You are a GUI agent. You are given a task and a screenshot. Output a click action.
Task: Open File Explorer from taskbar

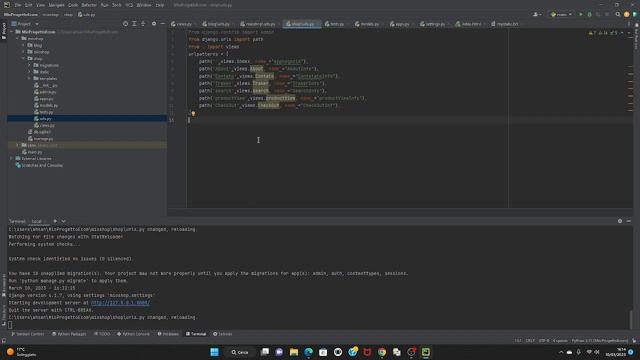[x=294, y=352]
